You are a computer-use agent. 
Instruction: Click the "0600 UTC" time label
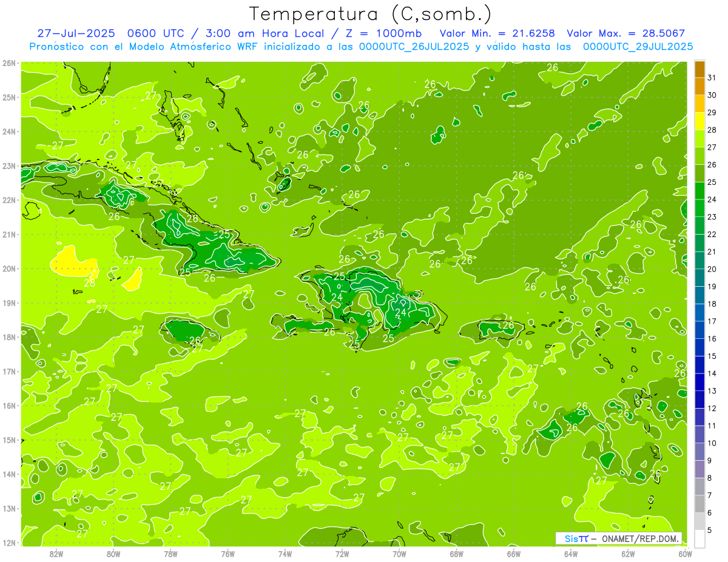pos(157,33)
